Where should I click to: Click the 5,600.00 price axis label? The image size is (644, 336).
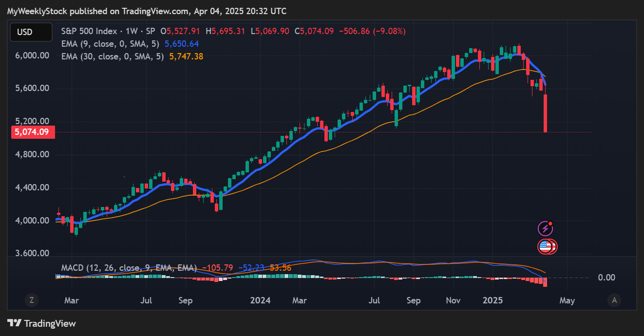[32, 89]
